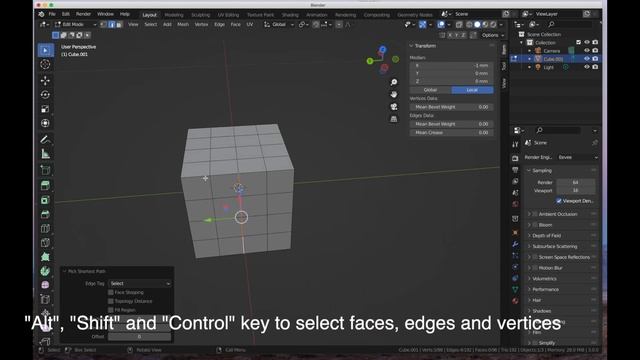Click the Global button in Transform panel
Viewport: 640px width, 360px height.
(x=430, y=90)
